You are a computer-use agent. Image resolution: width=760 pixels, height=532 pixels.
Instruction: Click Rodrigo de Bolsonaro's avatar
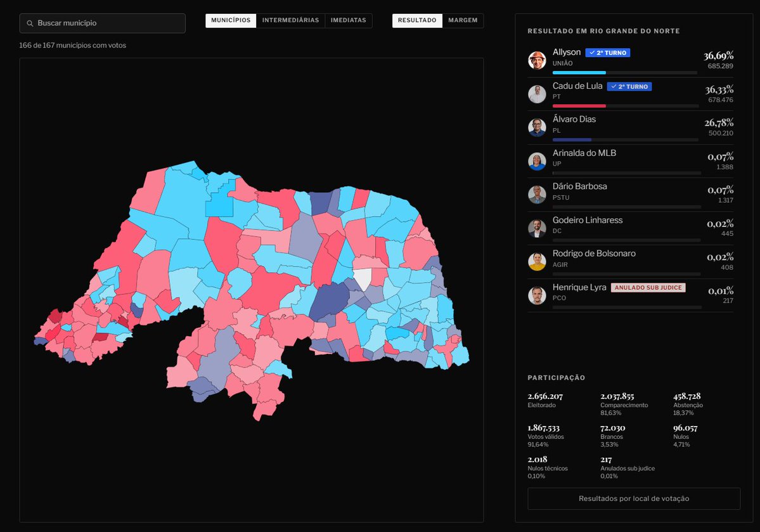click(537, 261)
